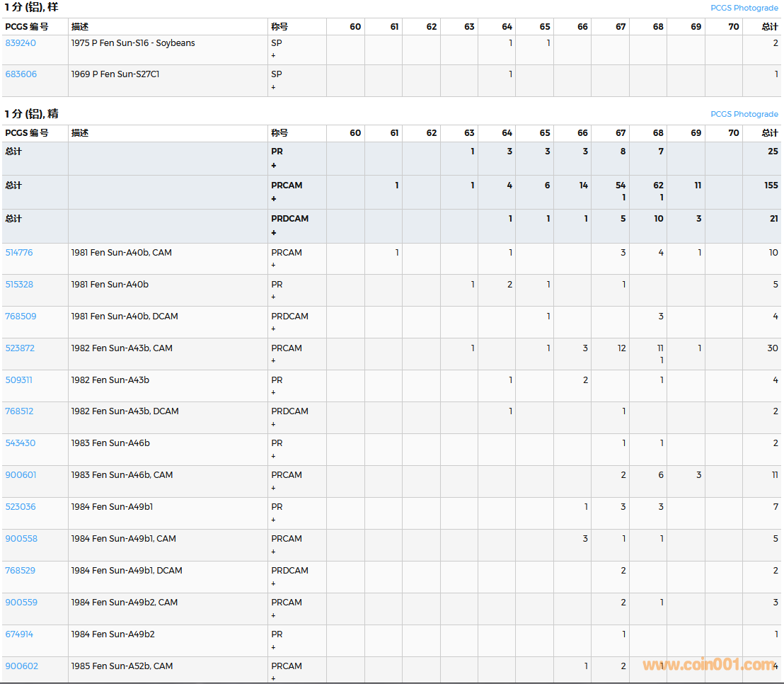The image size is (784, 684).
Task: Open PCGS entry 768509
Action: [21, 317]
